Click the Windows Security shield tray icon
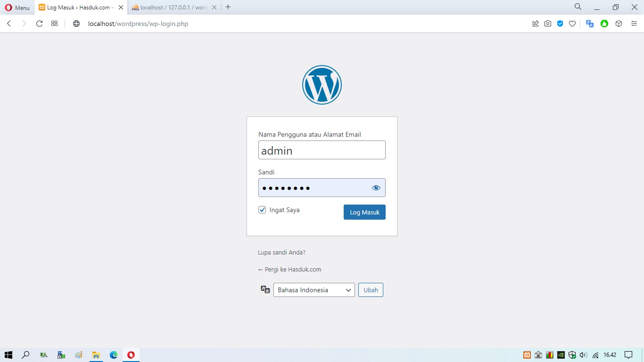 coord(572,355)
